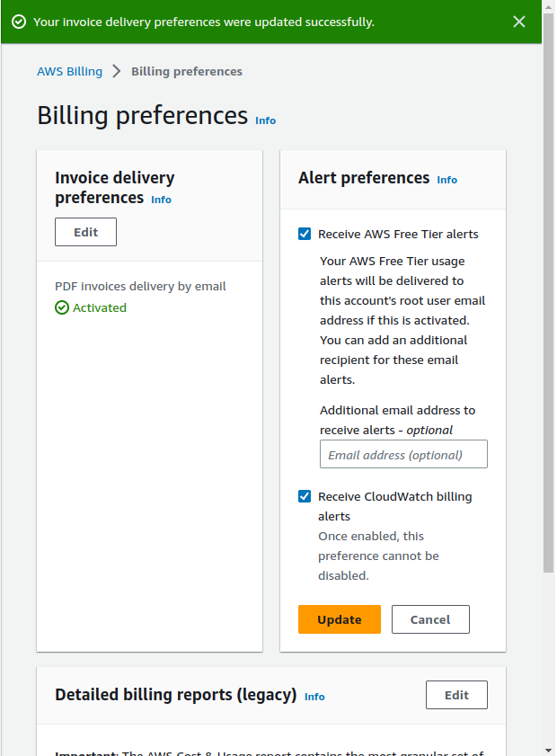Cancel the alert preferences changes
The height and width of the screenshot is (756, 557).
pos(430,619)
